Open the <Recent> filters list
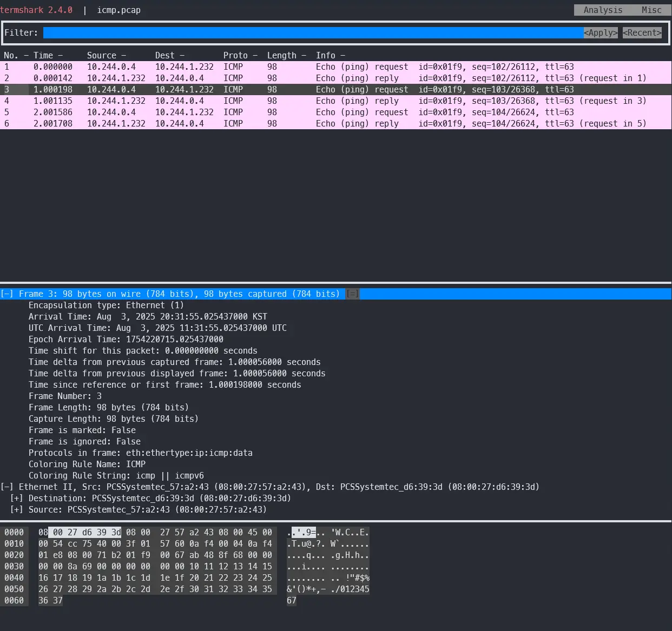 [x=642, y=32]
